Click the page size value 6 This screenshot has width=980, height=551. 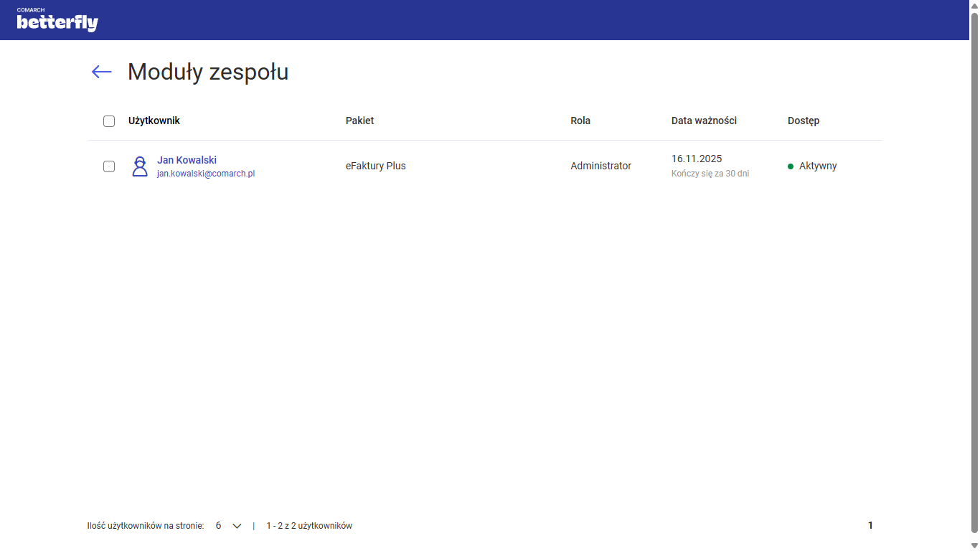tap(218, 526)
